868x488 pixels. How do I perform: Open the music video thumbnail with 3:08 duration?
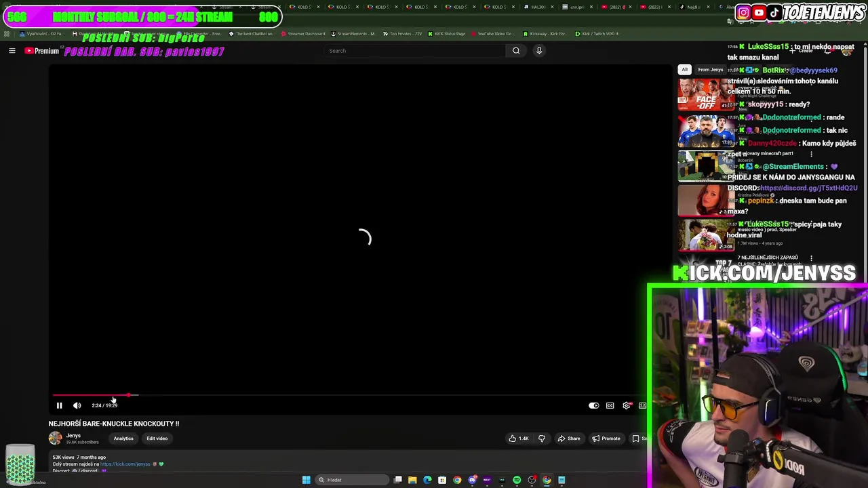pyautogui.click(x=706, y=235)
